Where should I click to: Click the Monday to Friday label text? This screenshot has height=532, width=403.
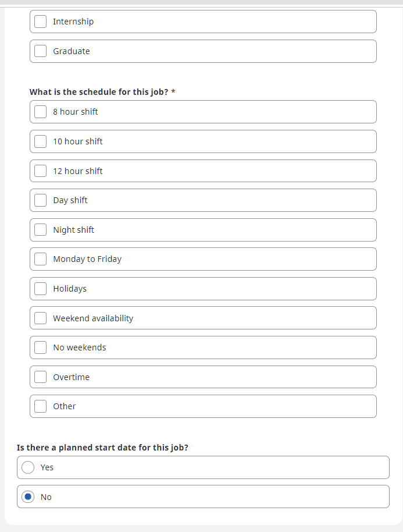[x=87, y=259]
